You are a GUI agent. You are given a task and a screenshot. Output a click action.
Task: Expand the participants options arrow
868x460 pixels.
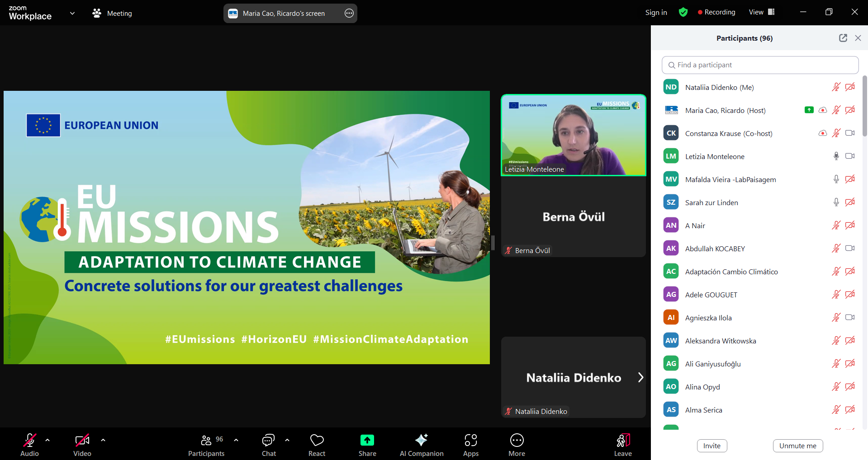pos(236,440)
